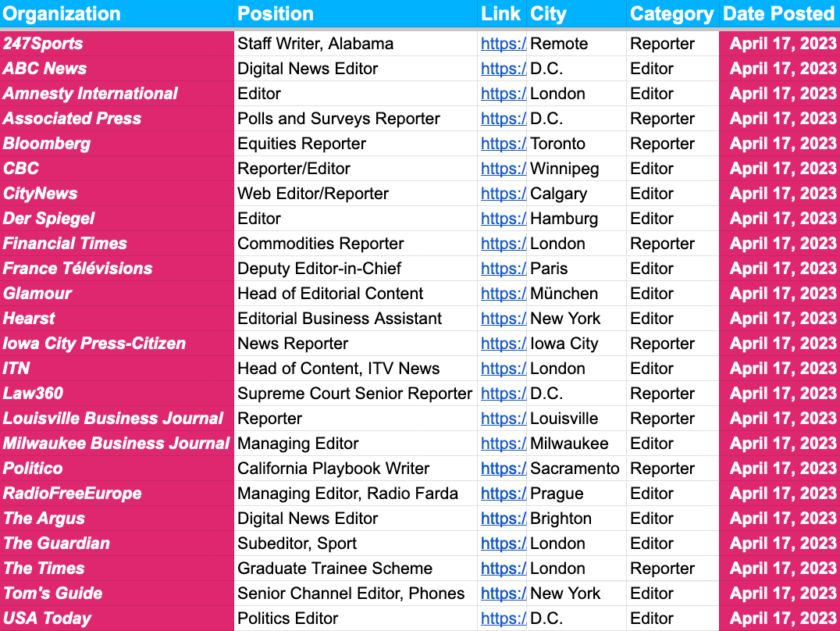The height and width of the screenshot is (631, 840).
Task: Follow the Hearst job posting link
Action: click(503, 319)
